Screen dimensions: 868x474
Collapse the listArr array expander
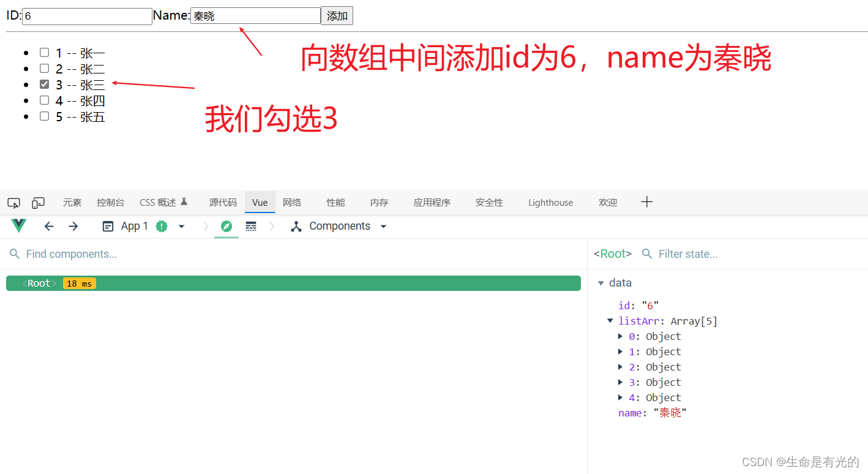610,321
